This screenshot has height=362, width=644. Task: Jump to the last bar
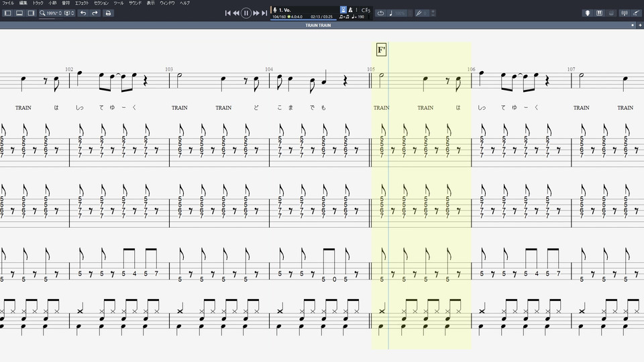pyautogui.click(x=264, y=13)
